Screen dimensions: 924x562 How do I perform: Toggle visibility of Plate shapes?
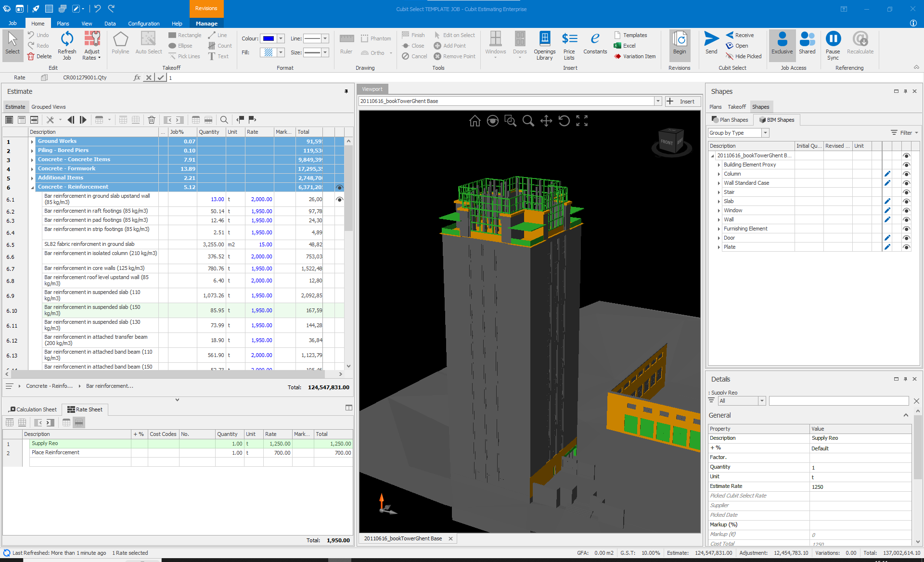tap(906, 247)
